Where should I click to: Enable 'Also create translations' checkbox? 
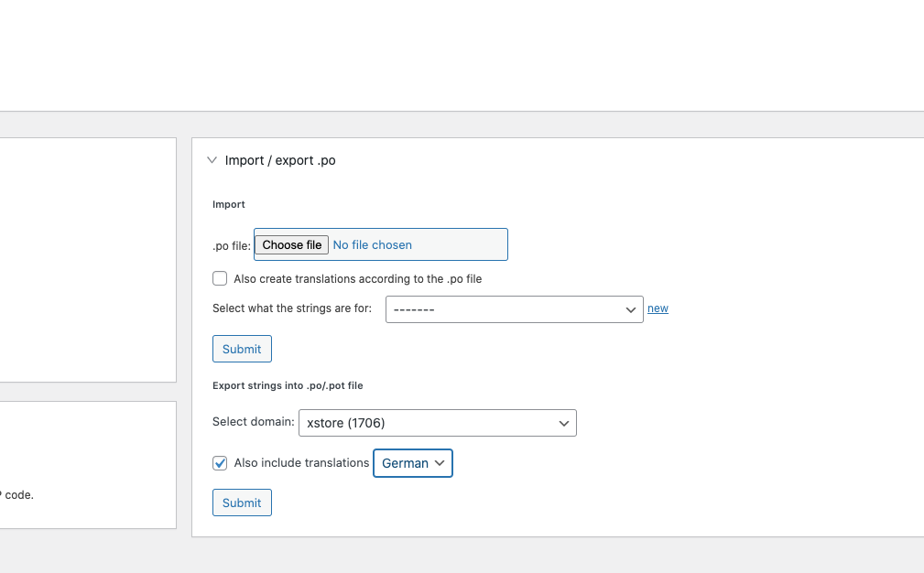pos(220,278)
